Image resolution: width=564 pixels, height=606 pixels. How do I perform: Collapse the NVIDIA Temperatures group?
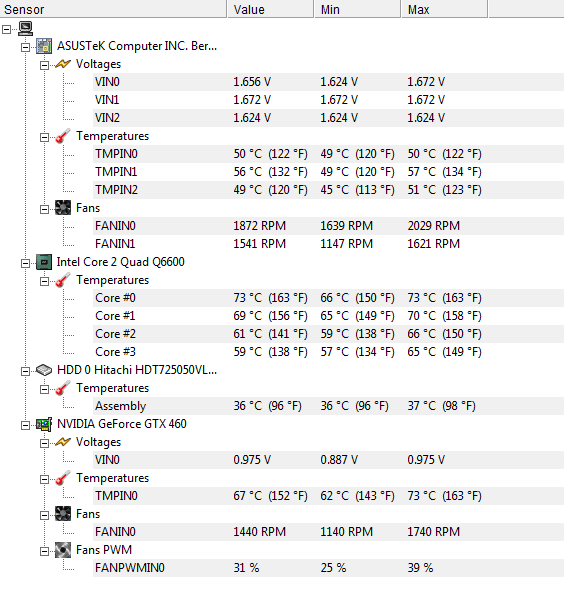click(x=44, y=479)
